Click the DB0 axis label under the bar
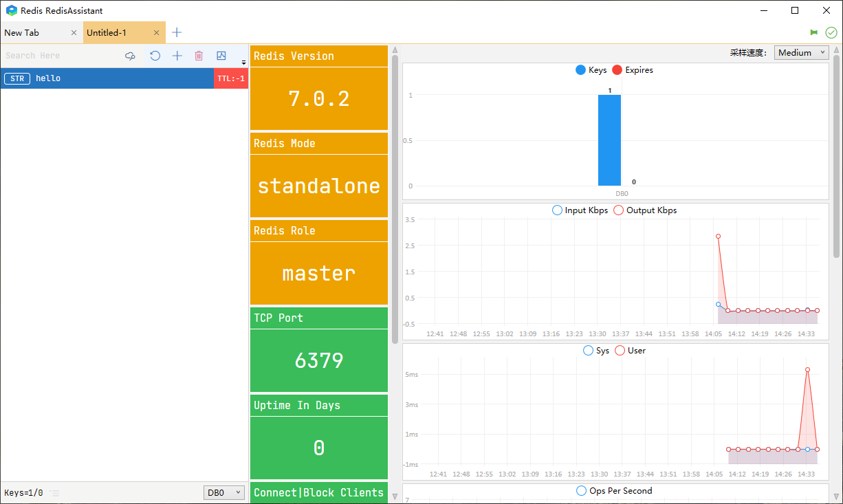843x504 pixels. [x=622, y=194]
